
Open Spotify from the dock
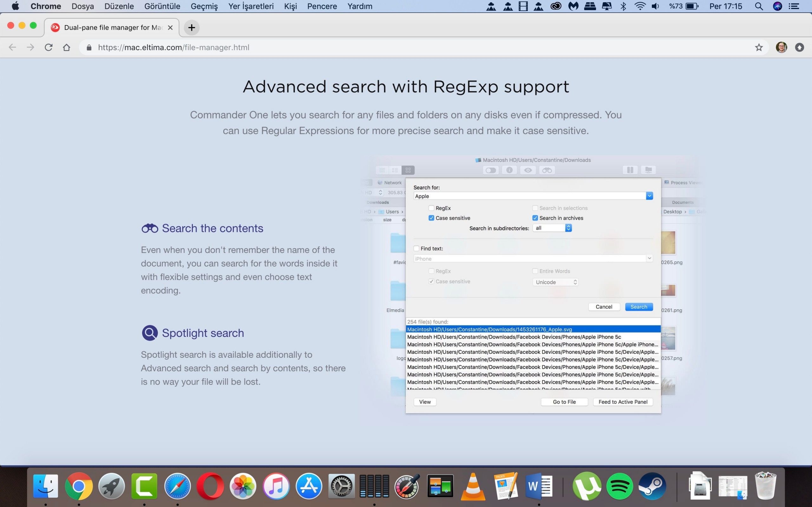[x=619, y=486]
